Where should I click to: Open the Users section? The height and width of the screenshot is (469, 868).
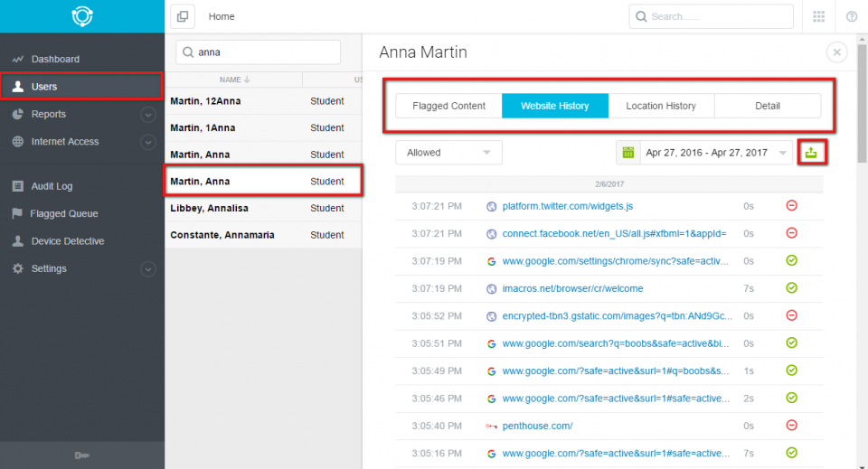pos(82,86)
